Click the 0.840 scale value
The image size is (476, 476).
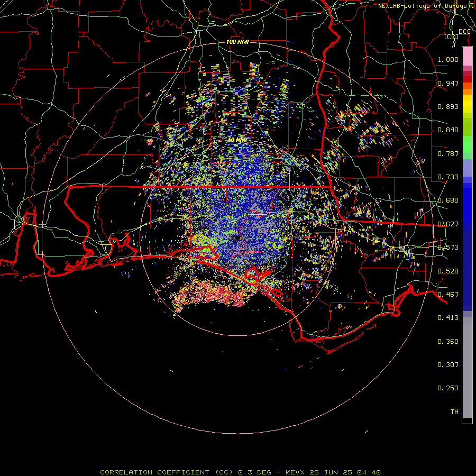(x=448, y=130)
